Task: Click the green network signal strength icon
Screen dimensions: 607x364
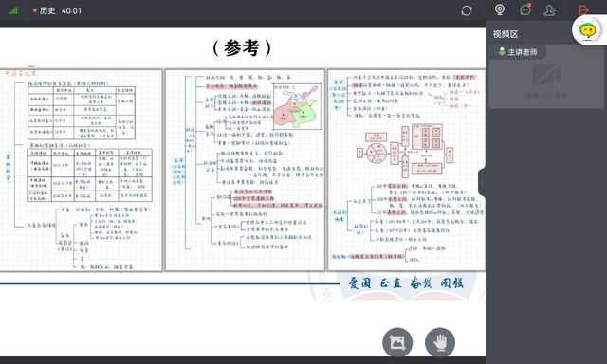Action: (x=13, y=10)
